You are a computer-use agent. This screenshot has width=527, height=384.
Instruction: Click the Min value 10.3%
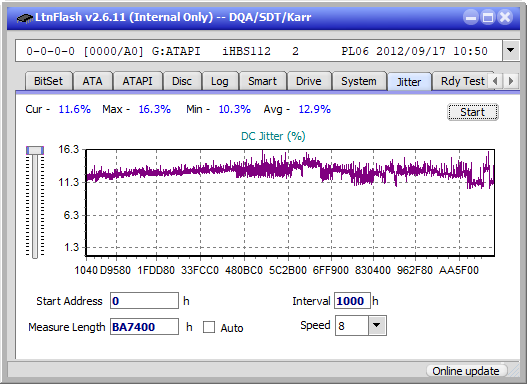235,109
